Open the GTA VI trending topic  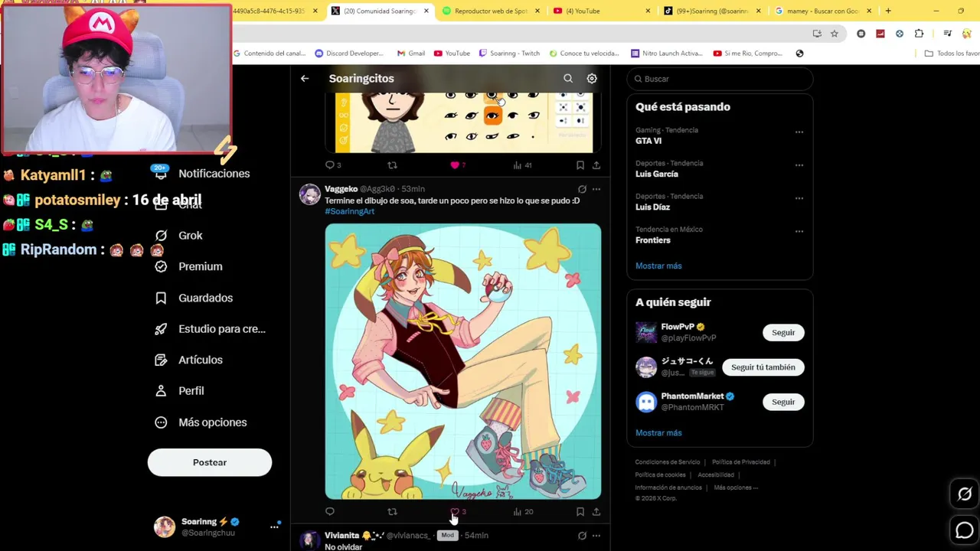tap(648, 141)
